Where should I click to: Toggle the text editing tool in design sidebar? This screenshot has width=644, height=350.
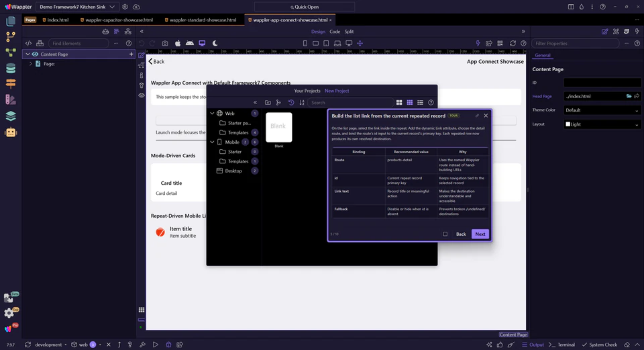(x=142, y=65)
